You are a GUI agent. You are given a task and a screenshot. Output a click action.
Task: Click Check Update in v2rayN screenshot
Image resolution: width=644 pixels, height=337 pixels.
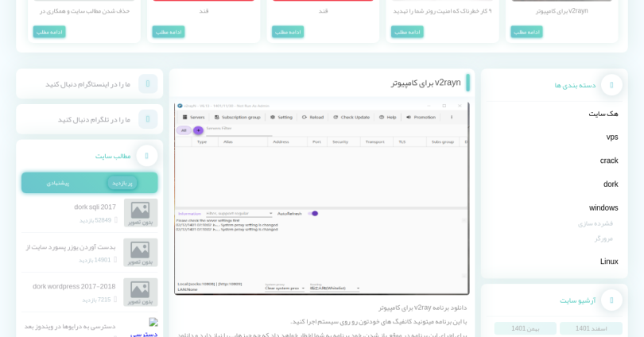coord(351,118)
